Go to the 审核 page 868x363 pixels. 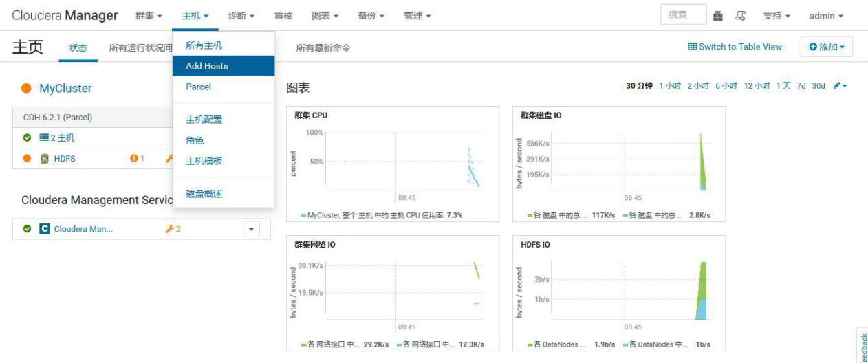tap(283, 16)
